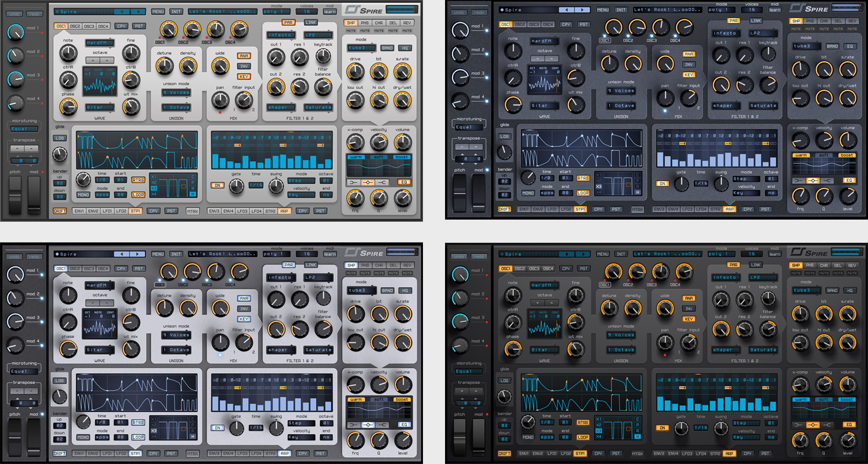Viewport: 868px width, 464px height.
Task: Select X3 multiplier in top-left skin stepper
Action: 154,188
